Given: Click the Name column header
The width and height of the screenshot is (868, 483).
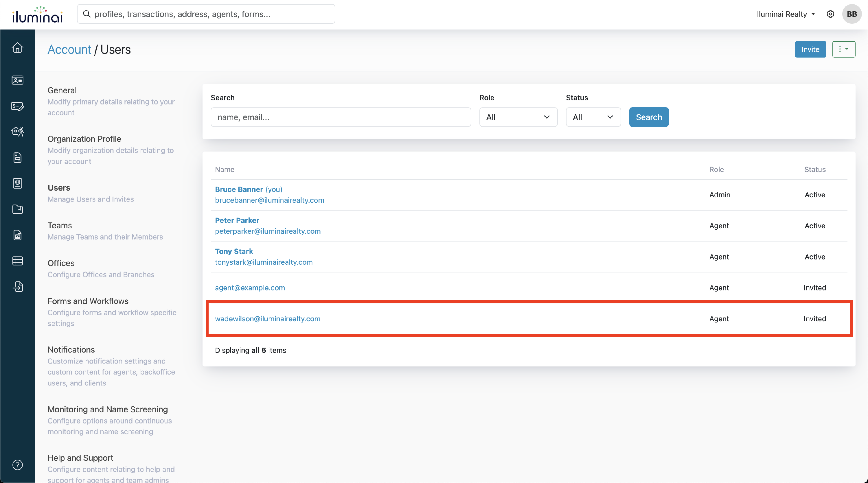Looking at the screenshot, I should (x=225, y=169).
